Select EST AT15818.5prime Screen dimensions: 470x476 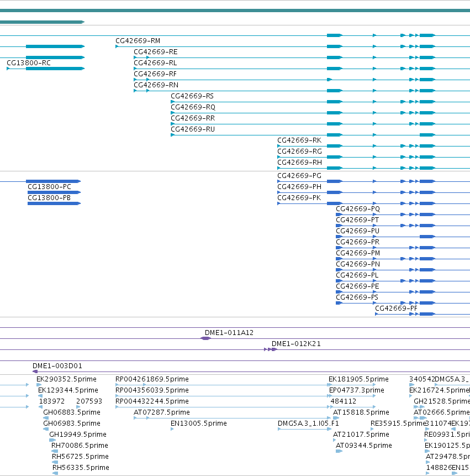tap(361, 412)
